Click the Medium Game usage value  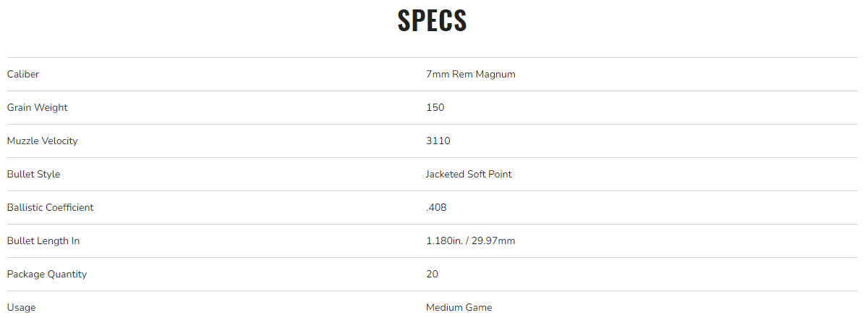pos(459,307)
